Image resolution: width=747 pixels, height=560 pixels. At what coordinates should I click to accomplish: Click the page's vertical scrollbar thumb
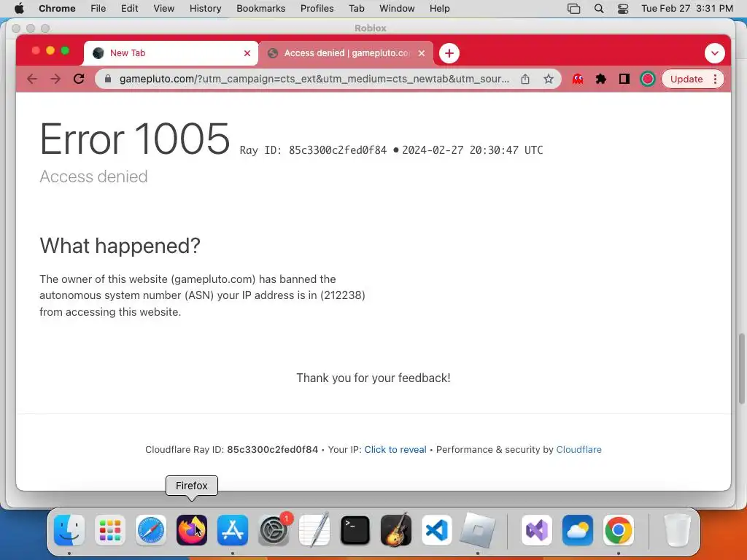pos(741,368)
